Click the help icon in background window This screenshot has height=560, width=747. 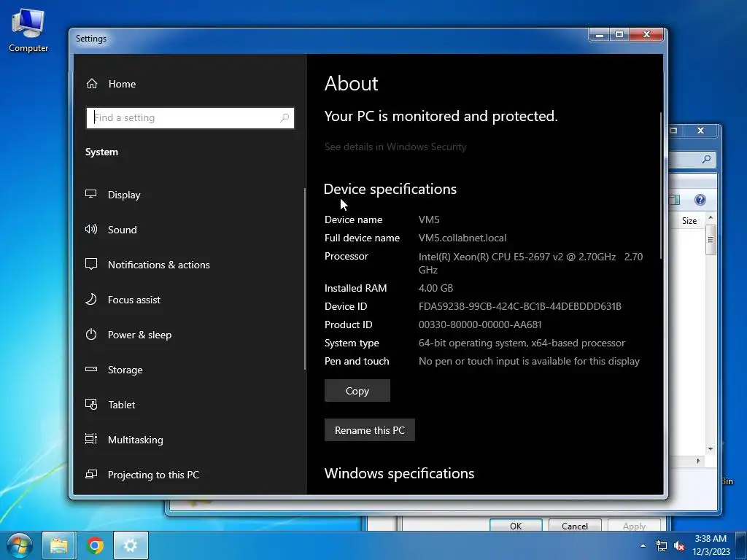[700, 200]
